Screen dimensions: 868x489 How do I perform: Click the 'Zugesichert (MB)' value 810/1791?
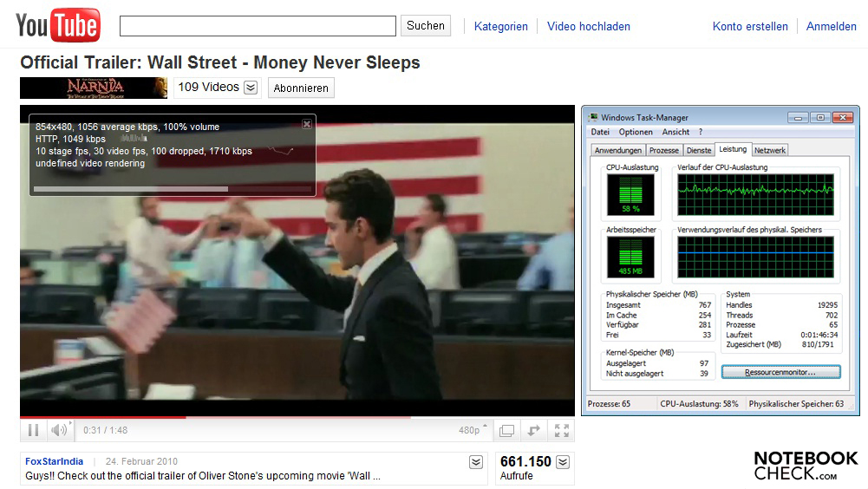pos(818,344)
